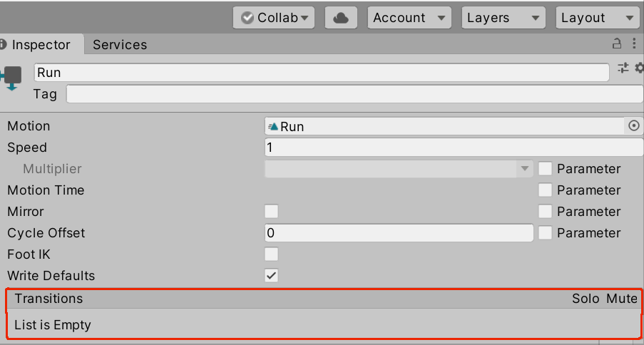The width and height of the screenshot is (644, 345).
Task: Open the Layers dropdown
Action: tap(503, 18)
